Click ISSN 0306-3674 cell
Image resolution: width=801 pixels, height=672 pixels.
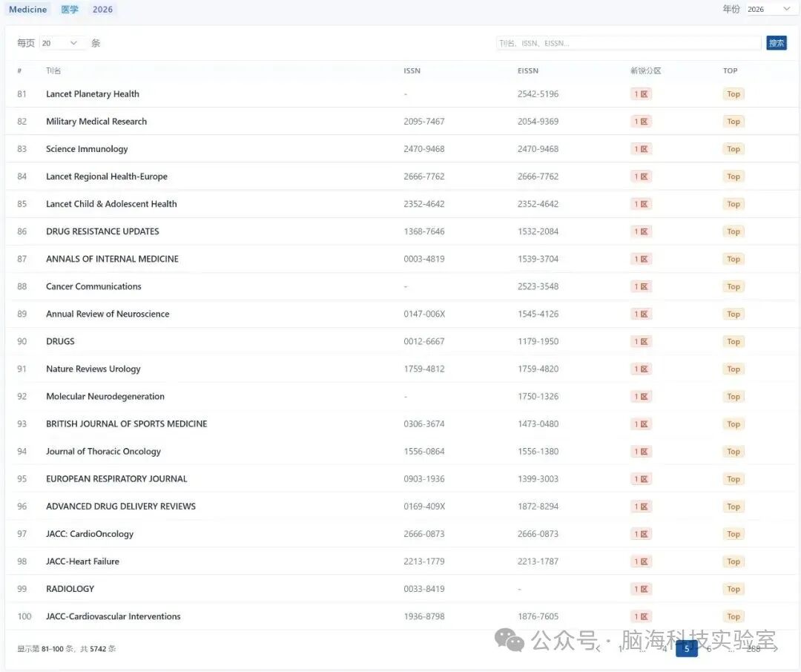coord(424,424)
